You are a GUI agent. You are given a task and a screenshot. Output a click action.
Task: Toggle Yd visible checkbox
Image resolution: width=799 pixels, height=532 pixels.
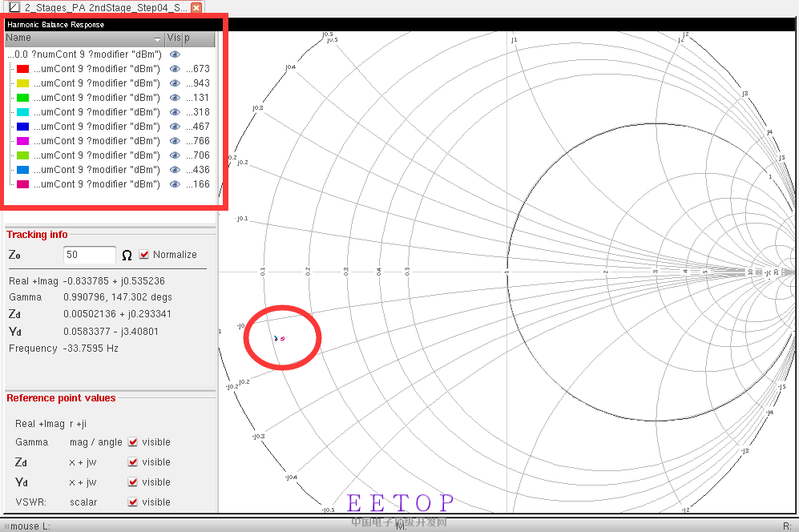(x=133, y=482)
